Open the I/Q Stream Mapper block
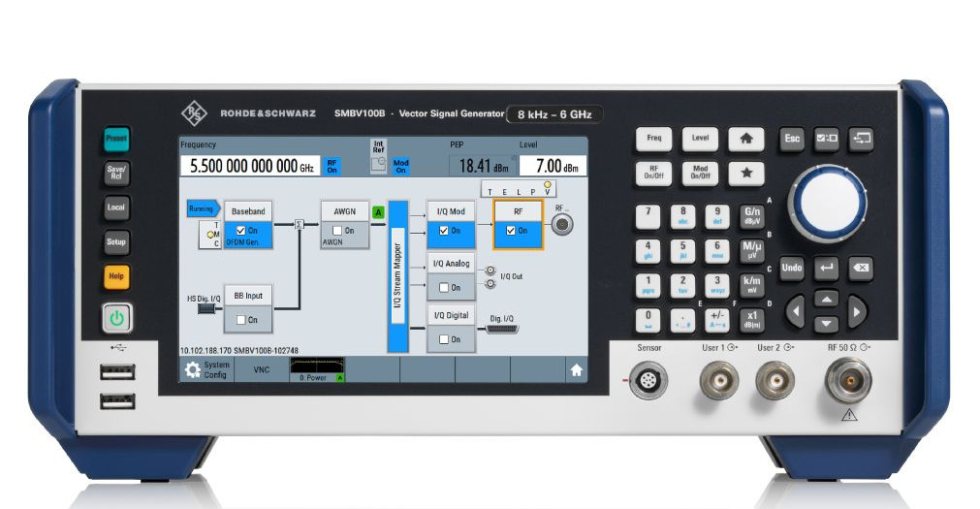The height and width of the screenshot is (509, 980). [x=396, y=277]
